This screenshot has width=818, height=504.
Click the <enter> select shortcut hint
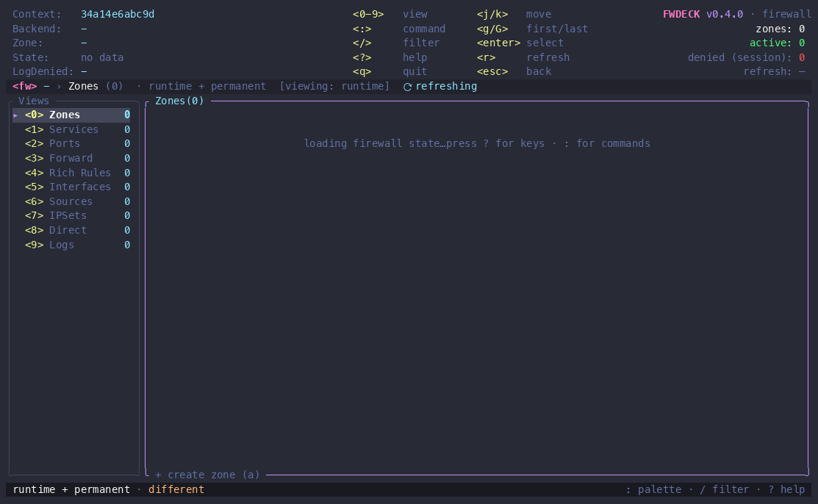[x=520, y=43]
